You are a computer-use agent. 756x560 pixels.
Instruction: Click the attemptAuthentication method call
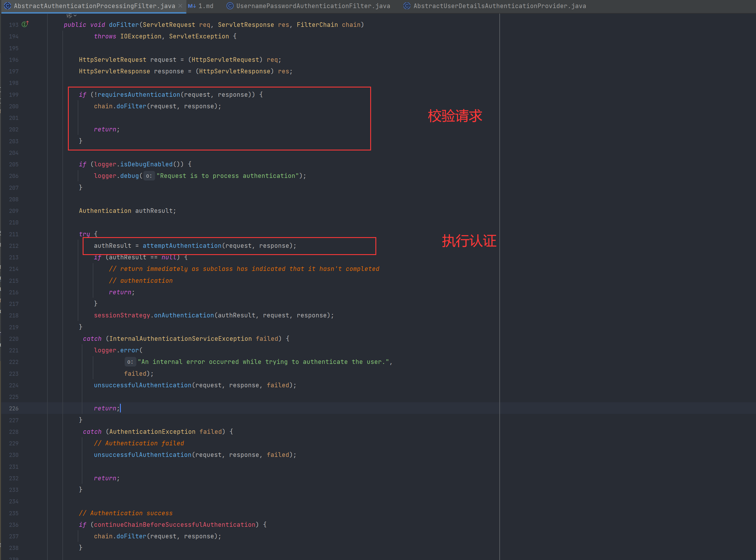click(182, 246)
